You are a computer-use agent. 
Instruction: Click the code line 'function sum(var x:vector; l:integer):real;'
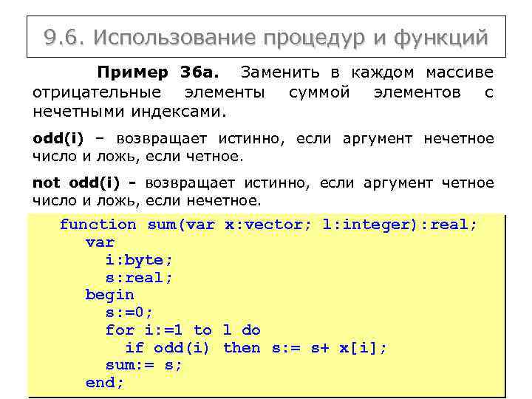point(268,225)
